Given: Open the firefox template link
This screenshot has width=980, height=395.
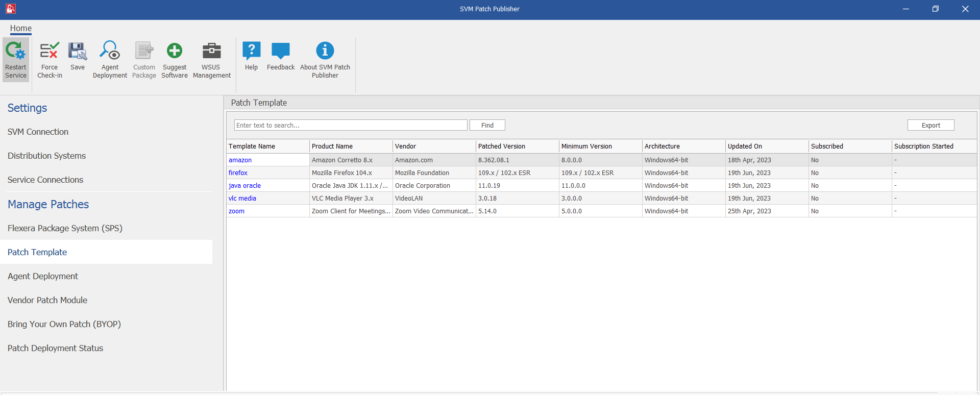Looking at the screenshot, I should pos(238,172).
